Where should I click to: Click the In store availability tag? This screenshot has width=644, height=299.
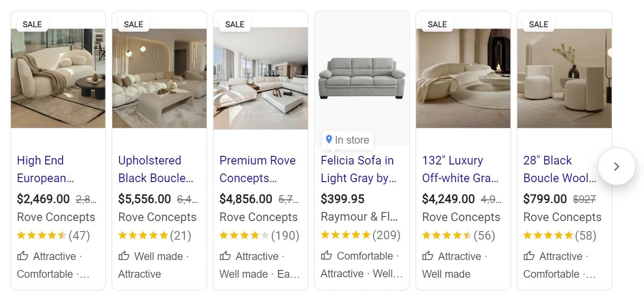point(347,140)
